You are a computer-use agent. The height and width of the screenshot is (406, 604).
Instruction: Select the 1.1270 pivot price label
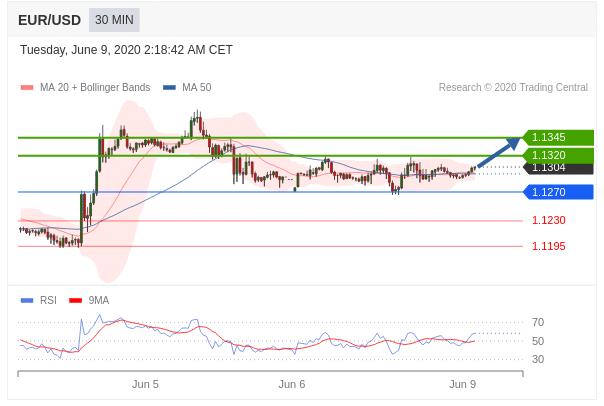point(558,192)
